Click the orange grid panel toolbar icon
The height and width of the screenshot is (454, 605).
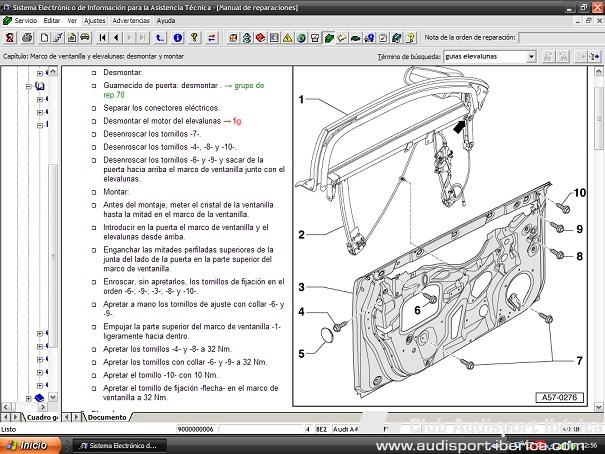point(233,37)
